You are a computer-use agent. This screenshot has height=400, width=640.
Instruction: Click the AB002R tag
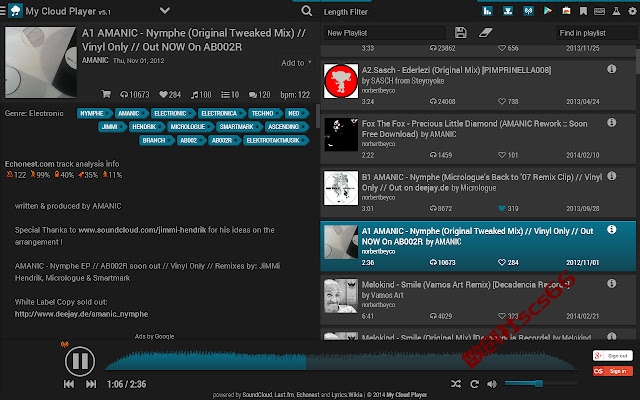(x=224, y=140)
